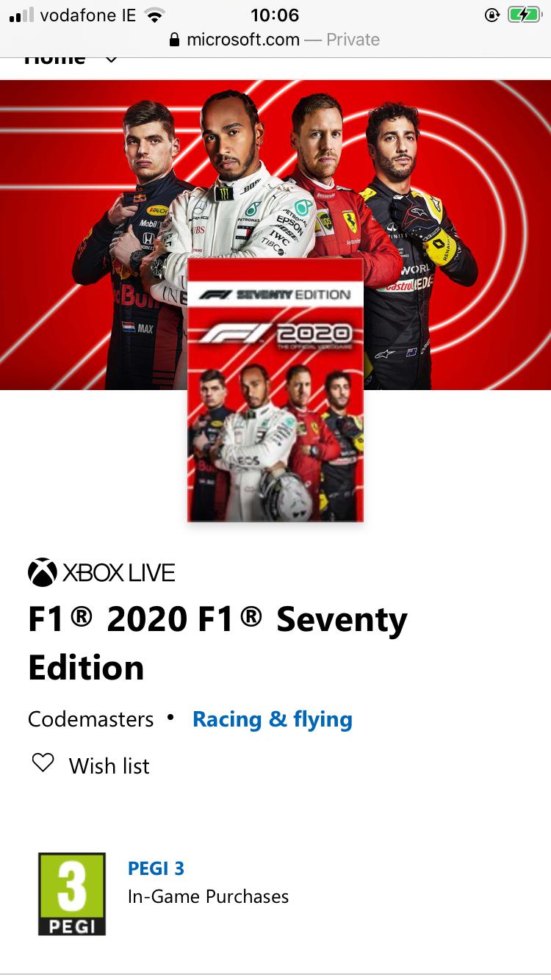551x980 pixels.
Task: Expand the Home chevron dropdown
Action: pyautogui.click(x=112, y=60)
